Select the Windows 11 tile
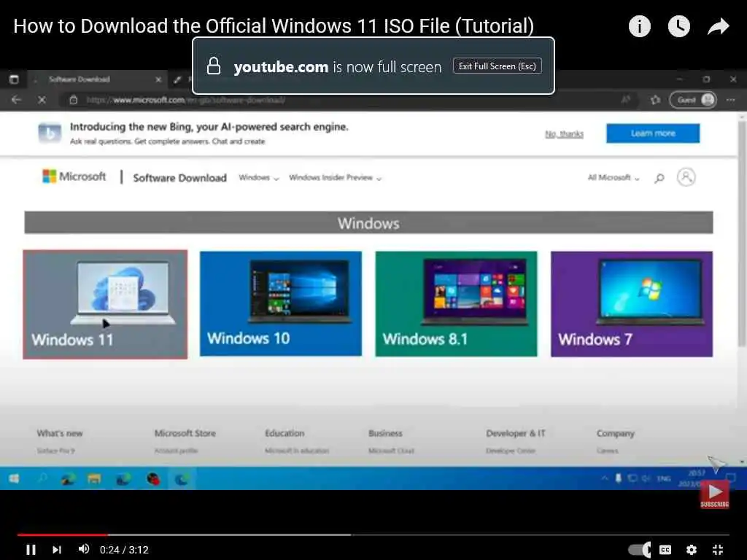The width and height of the screenshot is (747, 560). [105, 304]
